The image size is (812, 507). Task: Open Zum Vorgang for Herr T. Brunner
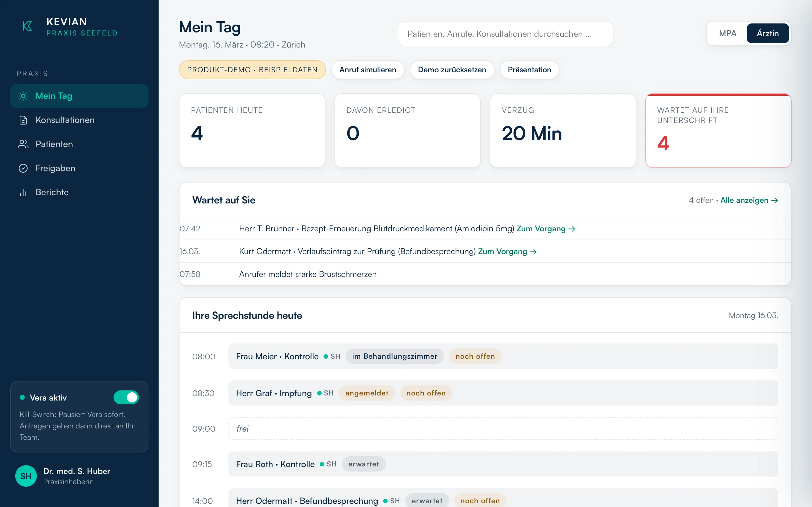[546, 229]
